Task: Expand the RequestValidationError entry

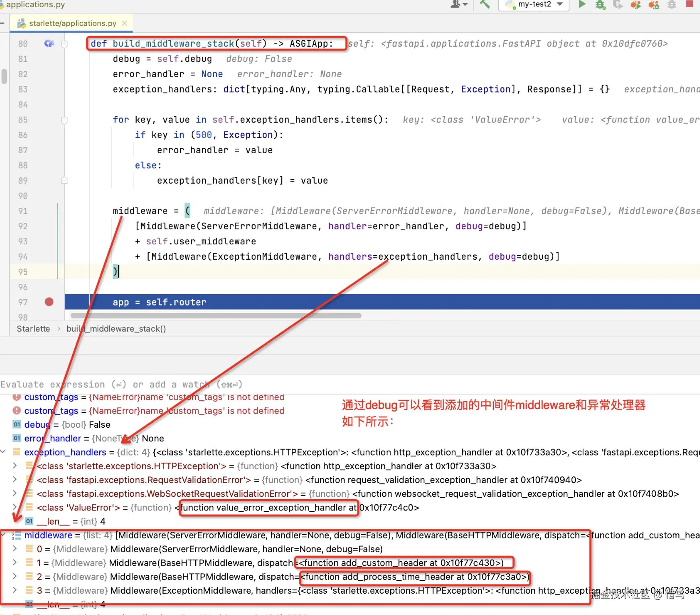Action: click(15, 480)
